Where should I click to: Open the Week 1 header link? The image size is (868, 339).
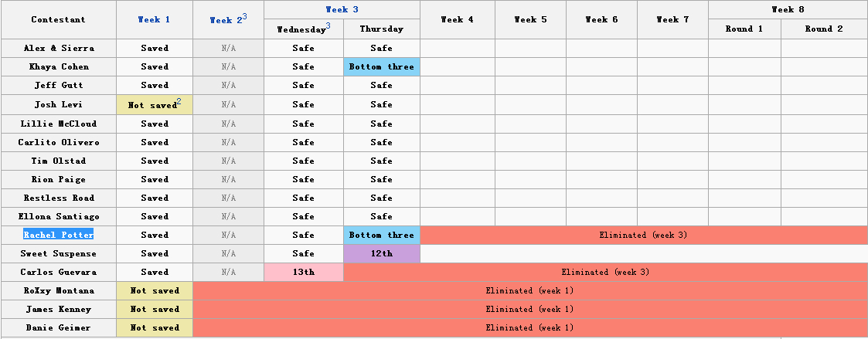pos(154,19)
